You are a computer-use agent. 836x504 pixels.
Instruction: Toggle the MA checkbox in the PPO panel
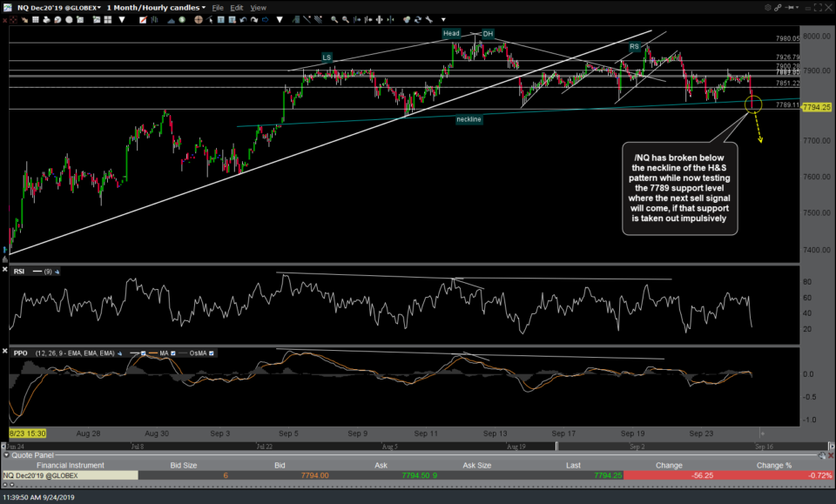pyautogui.click(x=172, y=353)
